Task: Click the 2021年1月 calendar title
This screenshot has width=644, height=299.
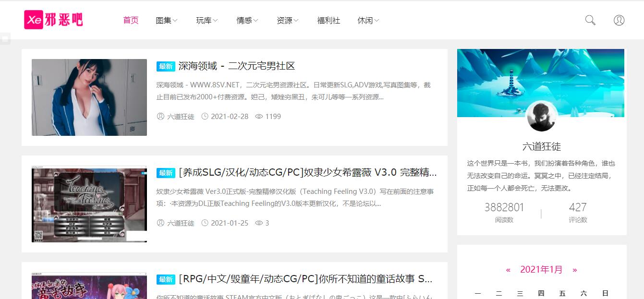Action: coord(541,270)
